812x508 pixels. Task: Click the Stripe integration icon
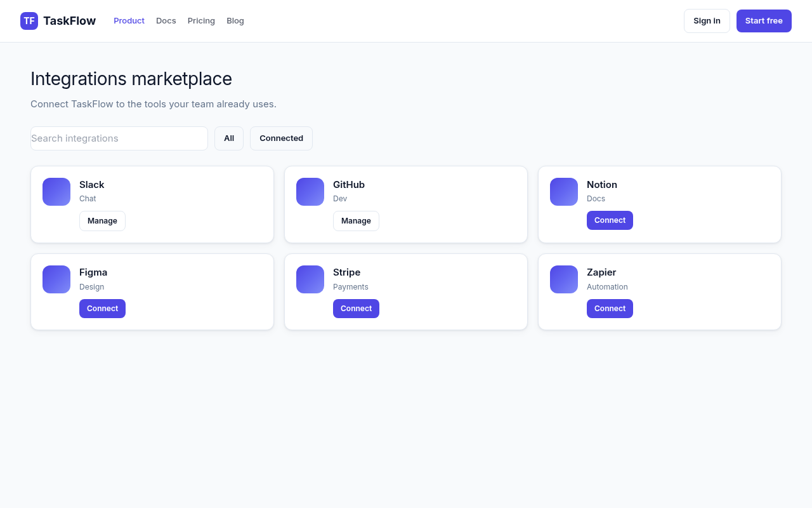tap(310, 279)
